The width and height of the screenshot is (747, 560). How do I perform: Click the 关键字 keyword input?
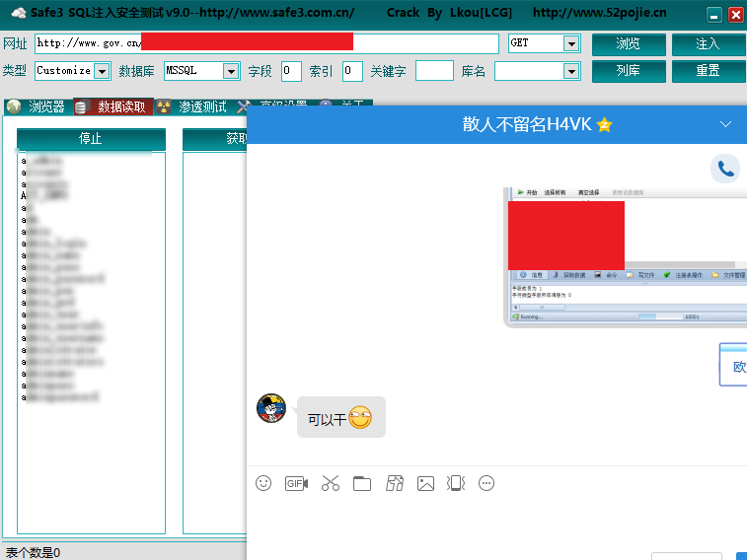(x=434, y=71)
